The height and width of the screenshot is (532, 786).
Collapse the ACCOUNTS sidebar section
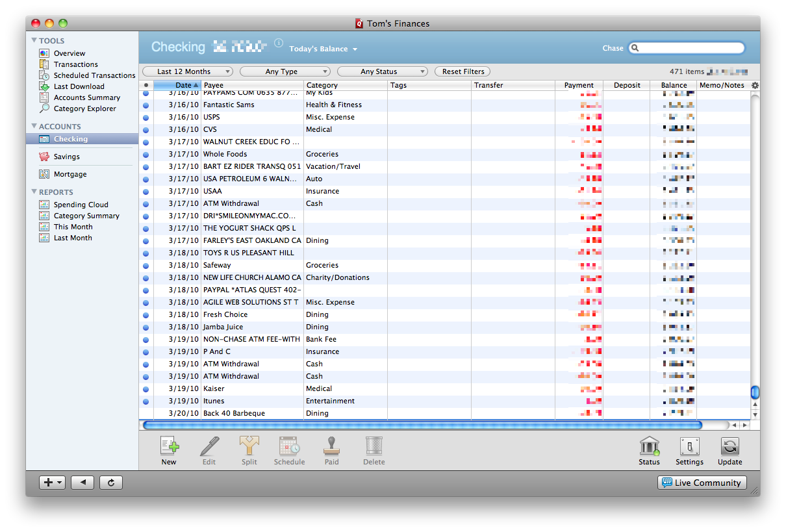pyautogui.click(x=34, y=126)
